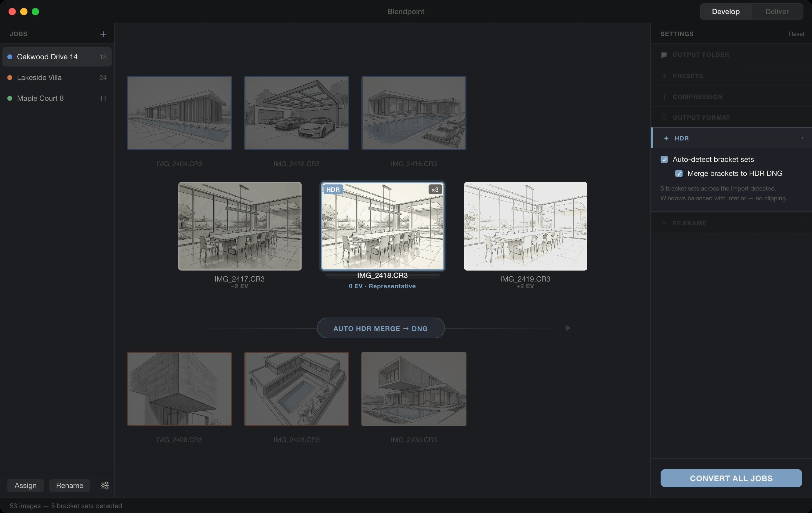The image size is (812, 513).
Task: Click the Auto HDR Merge → DNG pill
Action: (x=381, y=328)
